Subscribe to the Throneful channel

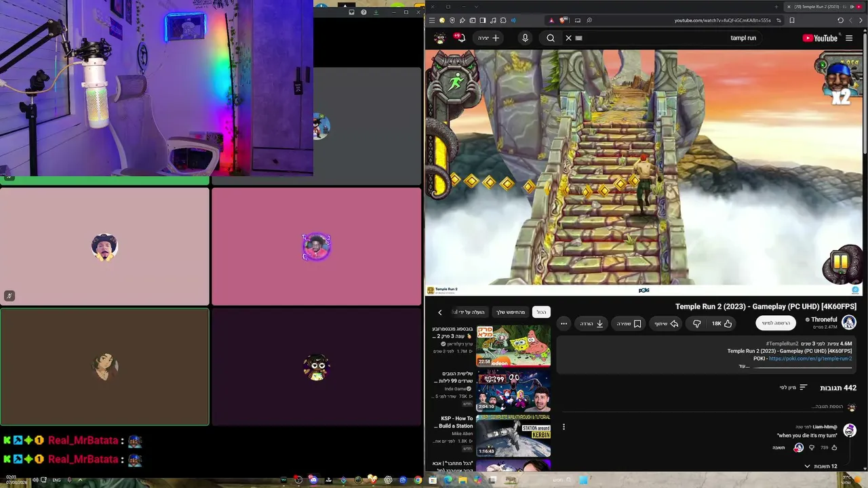tap(776, 323)
